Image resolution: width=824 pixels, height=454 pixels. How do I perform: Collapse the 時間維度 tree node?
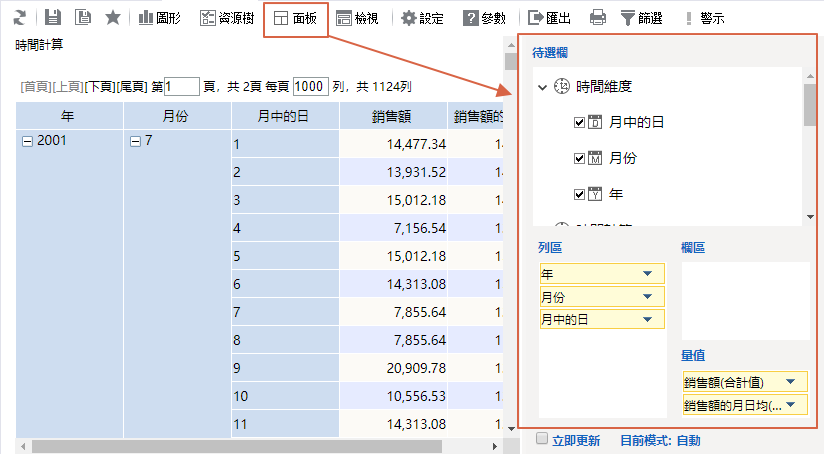coord(542,88)
